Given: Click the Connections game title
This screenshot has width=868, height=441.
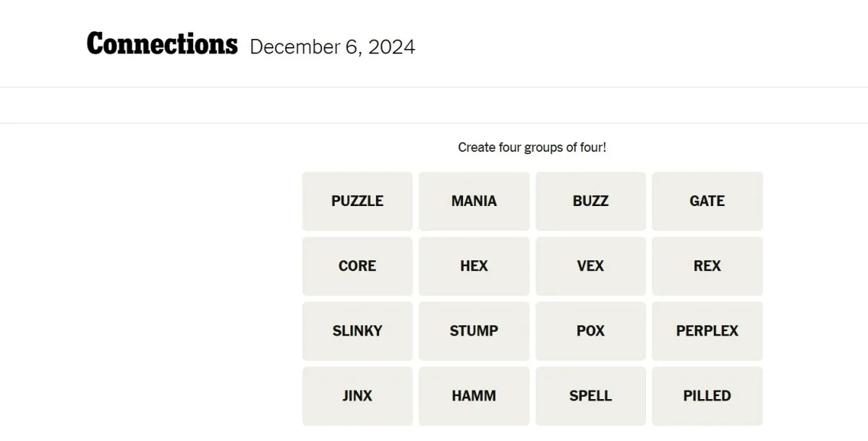Looking at the screenshot, I should (162, 45).
